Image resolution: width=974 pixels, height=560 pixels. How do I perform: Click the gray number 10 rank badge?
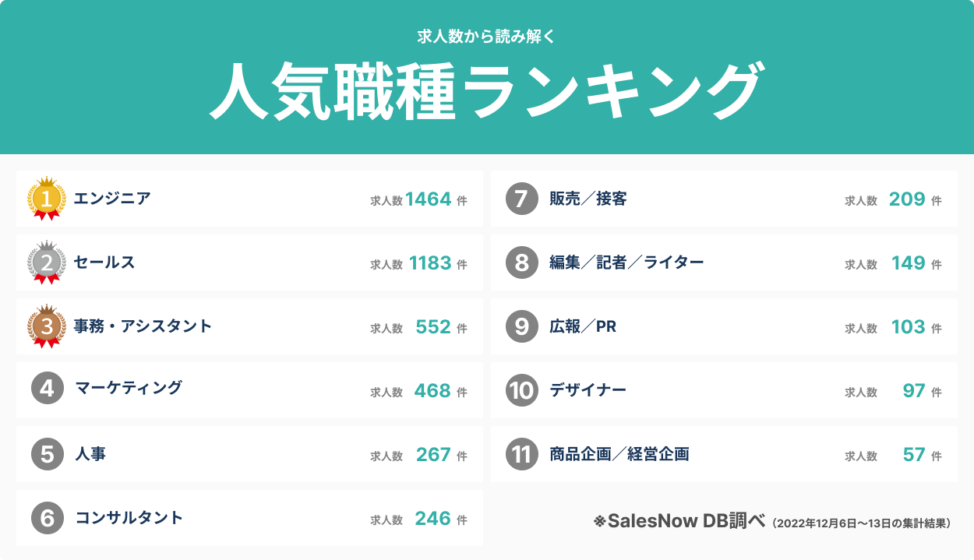coord(522,390)
